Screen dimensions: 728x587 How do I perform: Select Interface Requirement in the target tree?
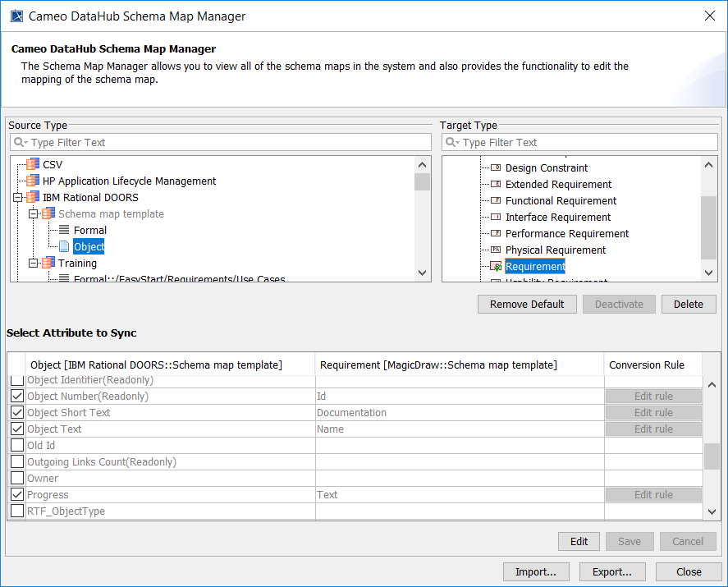[557, 218]
